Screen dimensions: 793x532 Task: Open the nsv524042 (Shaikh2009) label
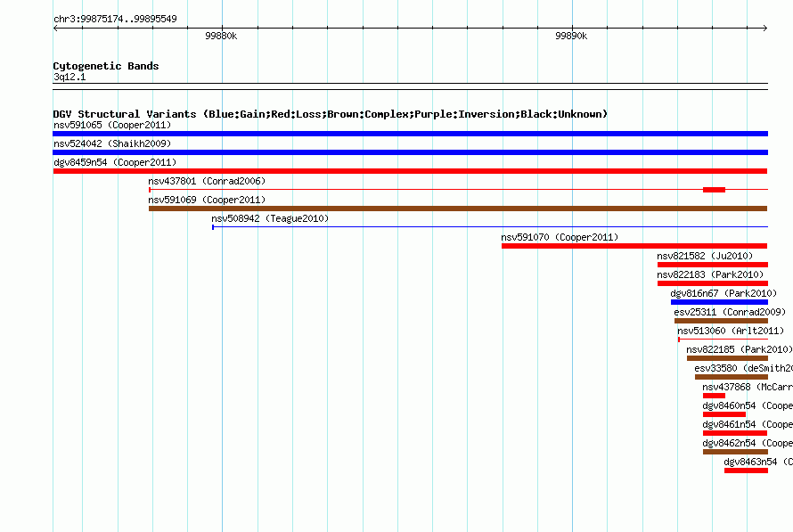coord(112,143)
